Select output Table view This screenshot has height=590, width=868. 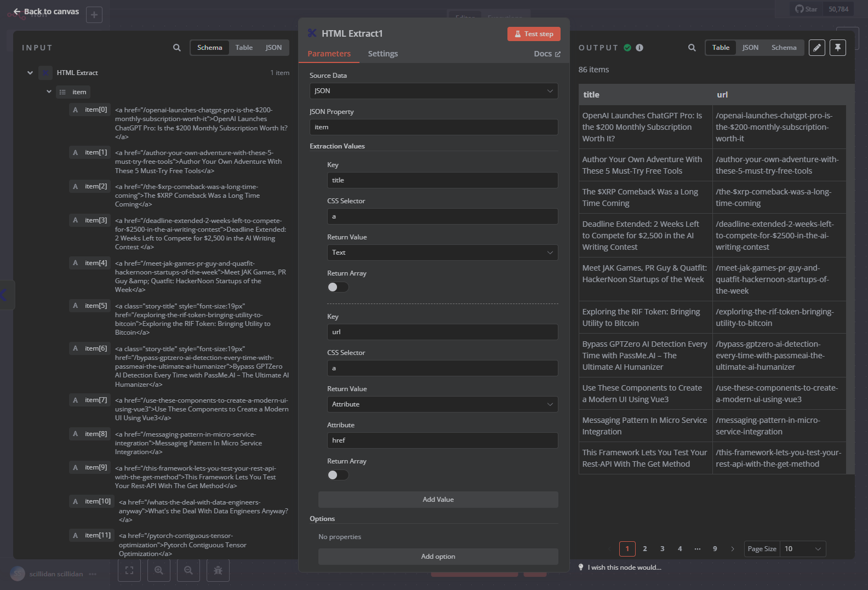[721, 48]
